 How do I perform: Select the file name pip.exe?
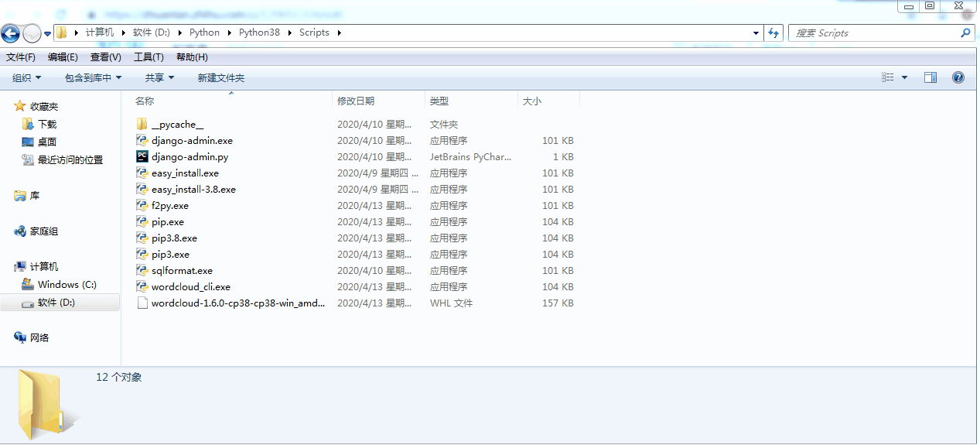(x=168, y=222)
